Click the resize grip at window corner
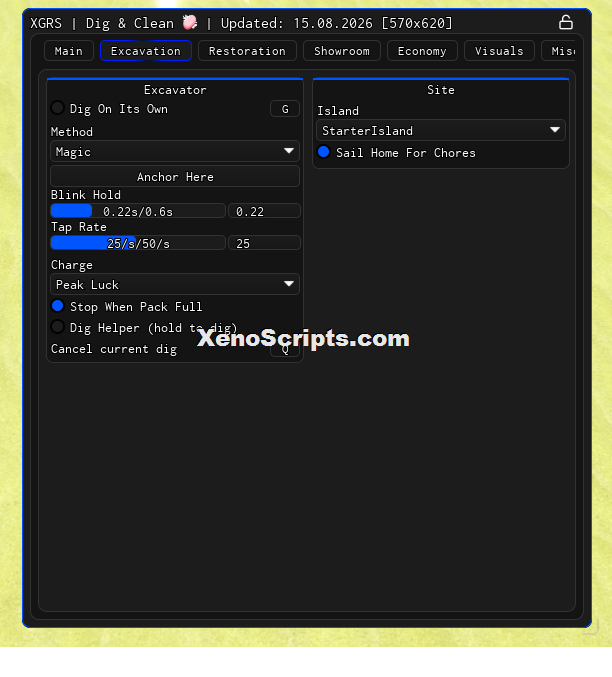Viewport: 612px width, 677px height. [591, 627]
